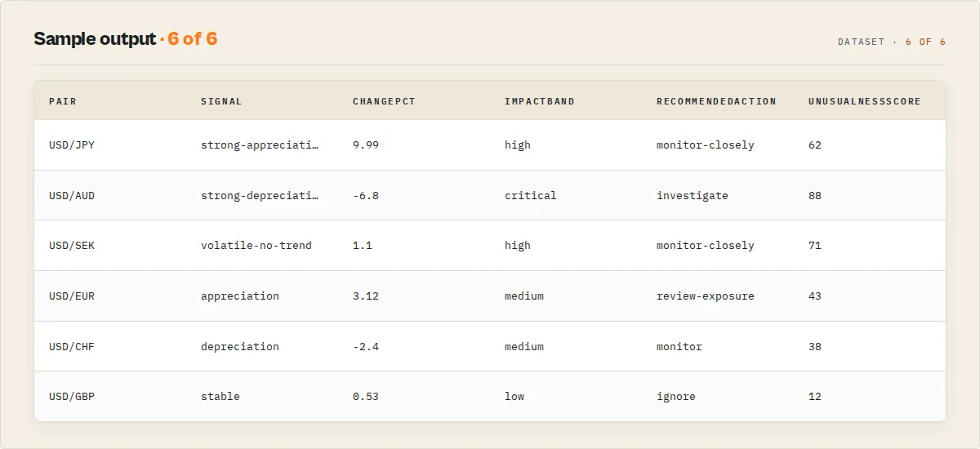The height and width of the screenshot is (449, 980).
Task: Select the USD/SEK pair cell
Action: pos(72,245)
